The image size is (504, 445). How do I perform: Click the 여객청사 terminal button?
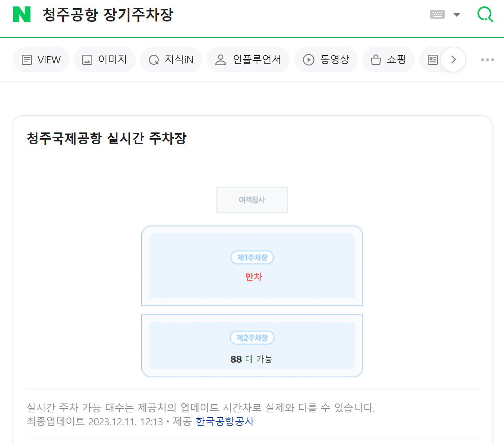[x=252, y=200]
